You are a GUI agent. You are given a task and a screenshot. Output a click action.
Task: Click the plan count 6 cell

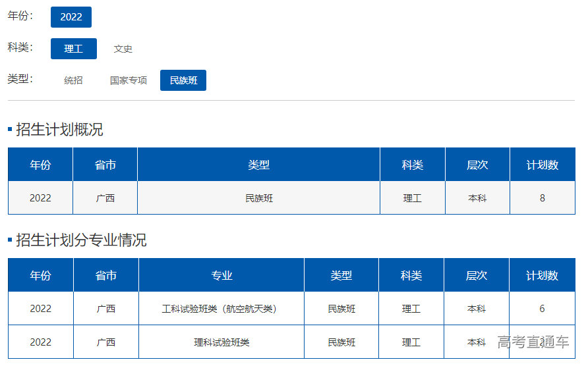pyautogui.click(x=542, y=309)
